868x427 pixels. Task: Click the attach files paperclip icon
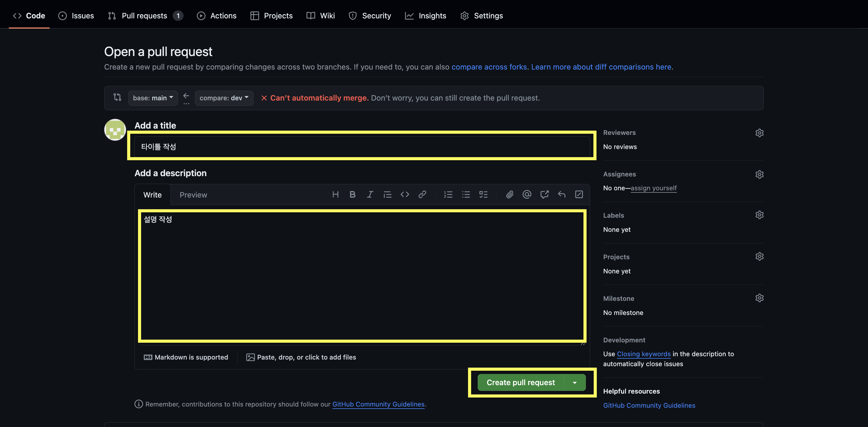[509, 194]
